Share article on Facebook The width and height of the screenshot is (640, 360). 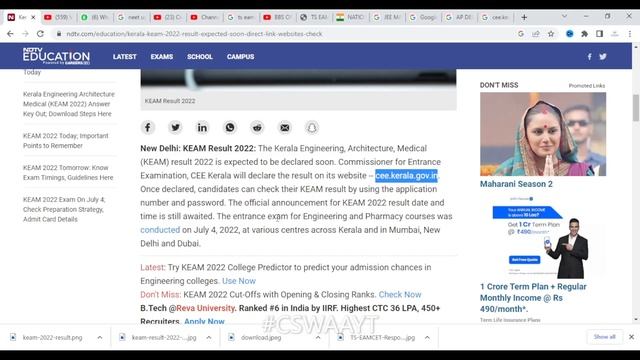tap(148, 128)
